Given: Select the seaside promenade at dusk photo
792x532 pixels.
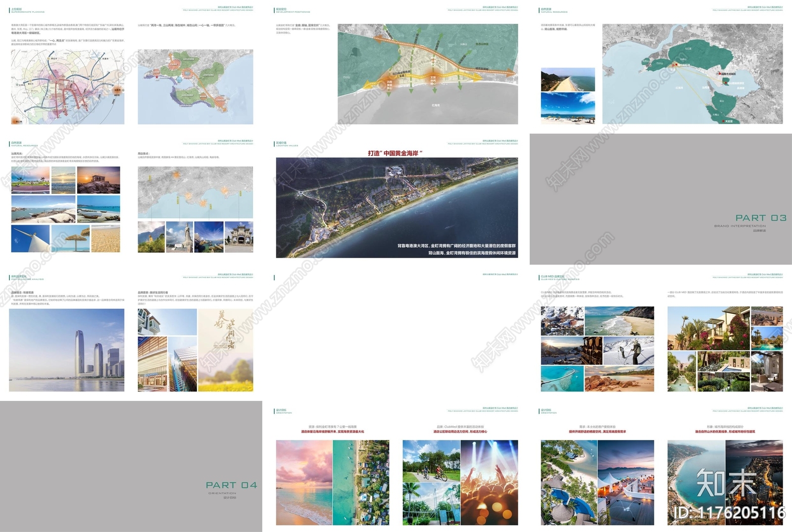Looking at the screenshot, I should pos(30,180).
